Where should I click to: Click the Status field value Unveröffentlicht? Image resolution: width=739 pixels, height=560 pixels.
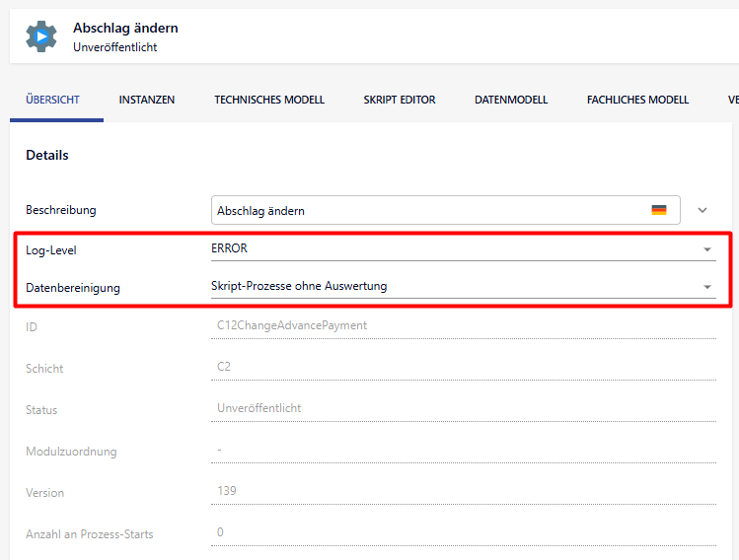[464, 408]
